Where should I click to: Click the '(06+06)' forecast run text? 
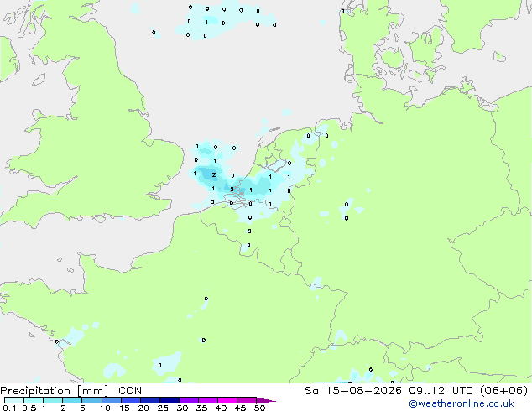tap(504, 391)
